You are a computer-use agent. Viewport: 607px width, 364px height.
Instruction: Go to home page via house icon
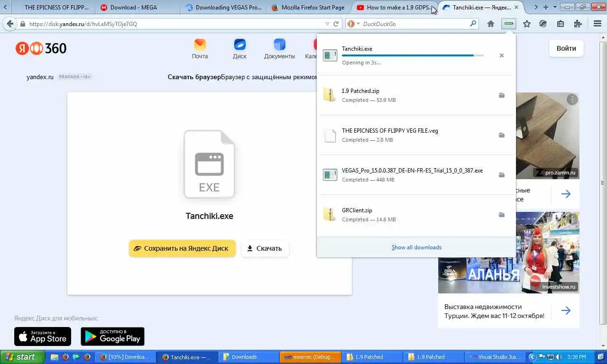pyautogui.click(x=491, y=24)
